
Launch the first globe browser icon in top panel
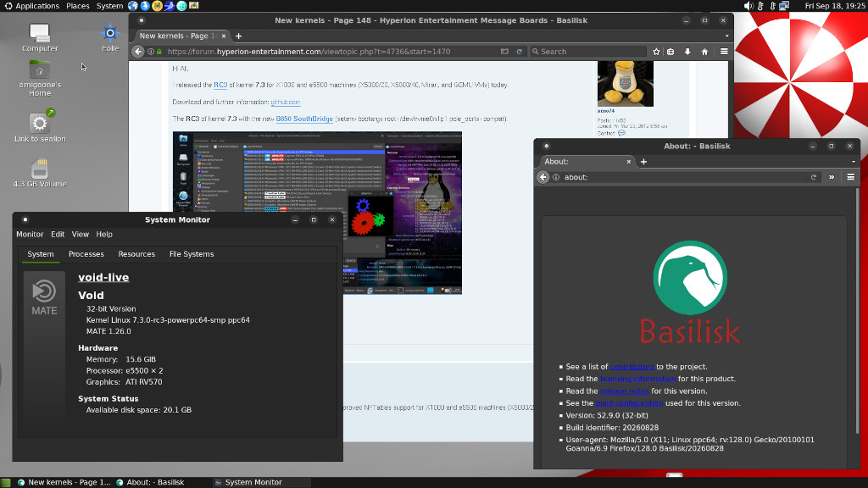pyautogui.click(x=133, y=6)
